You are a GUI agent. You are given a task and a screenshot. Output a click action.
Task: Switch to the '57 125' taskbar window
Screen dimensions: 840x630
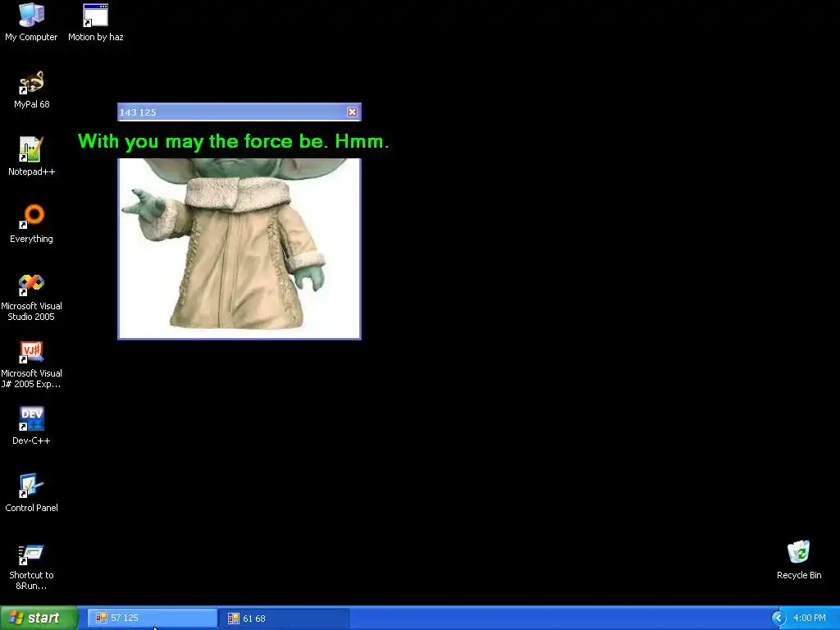pos(152,619)
